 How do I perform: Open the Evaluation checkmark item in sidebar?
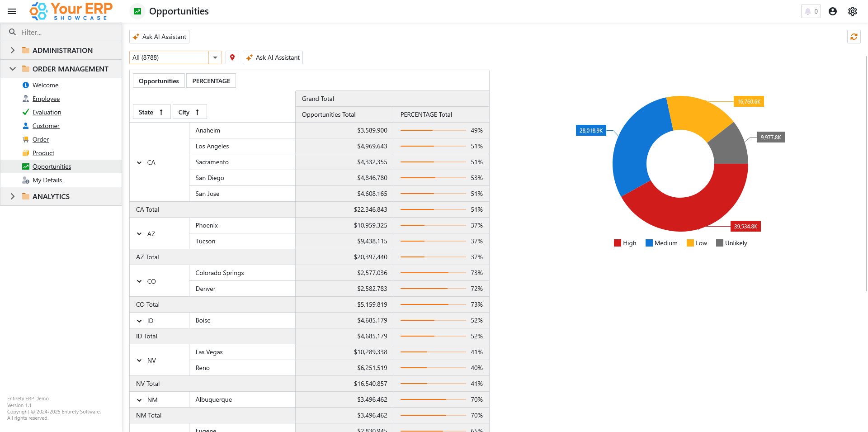(47, 112)
